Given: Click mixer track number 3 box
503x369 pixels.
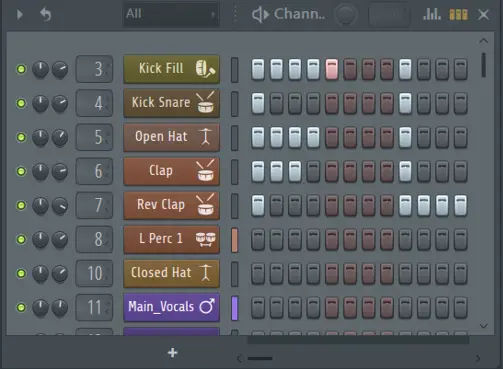Looking at the screenshot, I should pos(94,69).
